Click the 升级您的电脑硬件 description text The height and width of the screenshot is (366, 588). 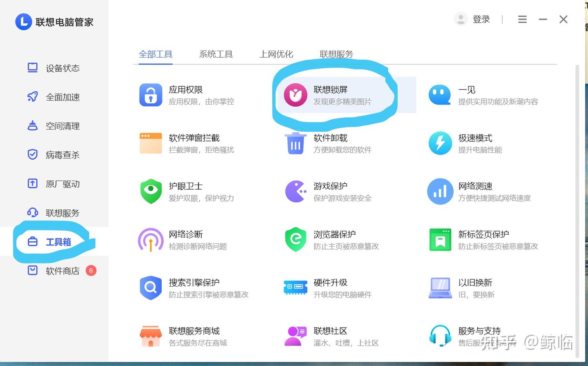click(x=343, y=295)
